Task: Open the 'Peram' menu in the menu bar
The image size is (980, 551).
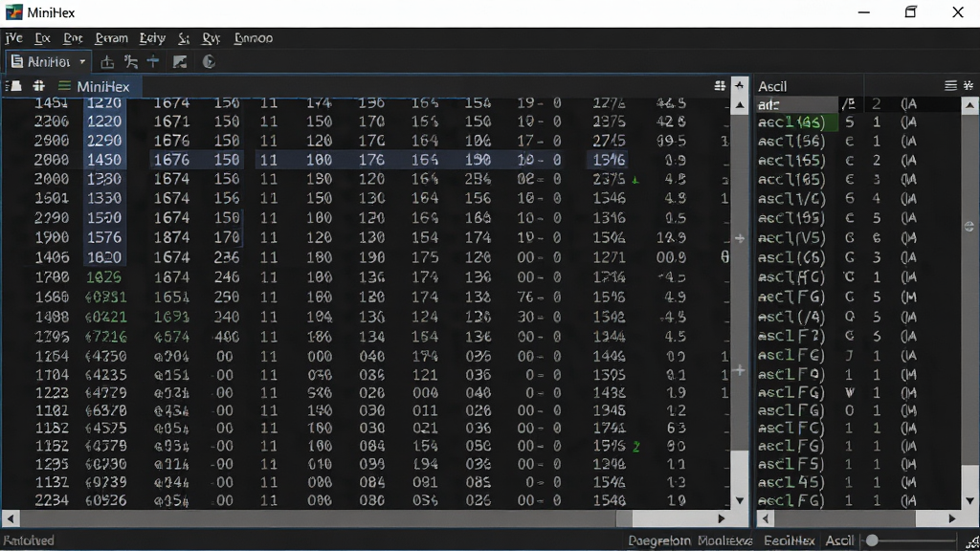Action: pos(111,38)
